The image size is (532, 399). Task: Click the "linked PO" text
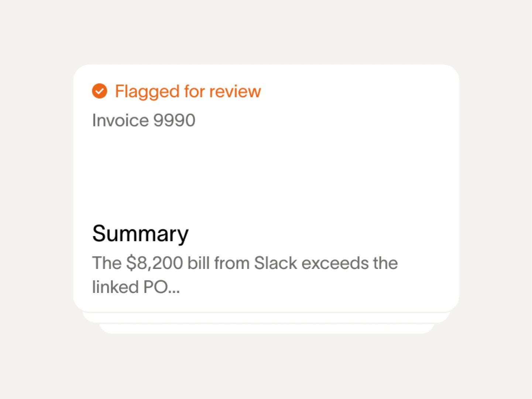coord(130,287)
